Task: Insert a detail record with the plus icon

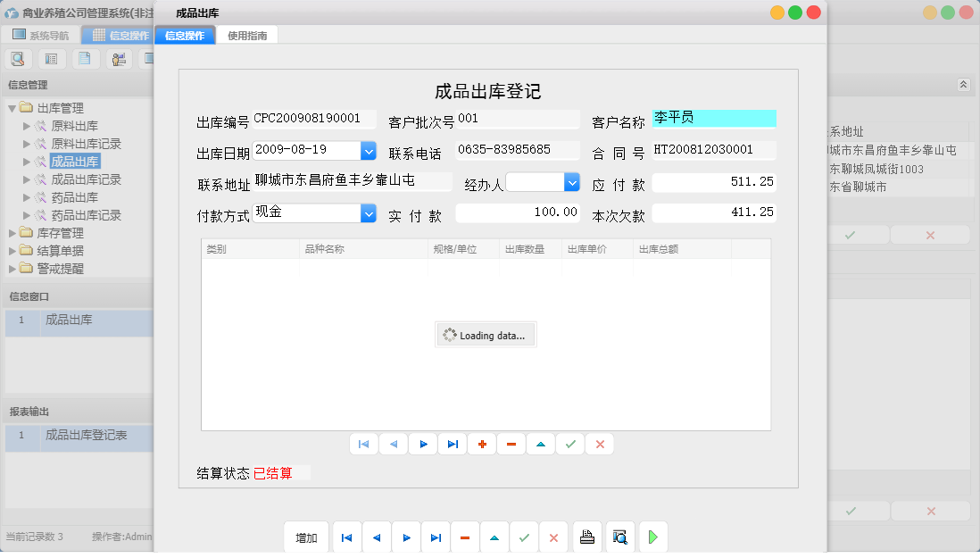Action: pyautogui.click(x=481, y=444)
